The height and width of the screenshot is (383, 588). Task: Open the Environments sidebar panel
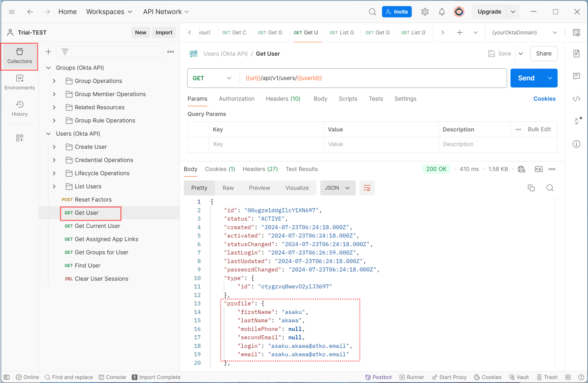click(x=20, y=82)
